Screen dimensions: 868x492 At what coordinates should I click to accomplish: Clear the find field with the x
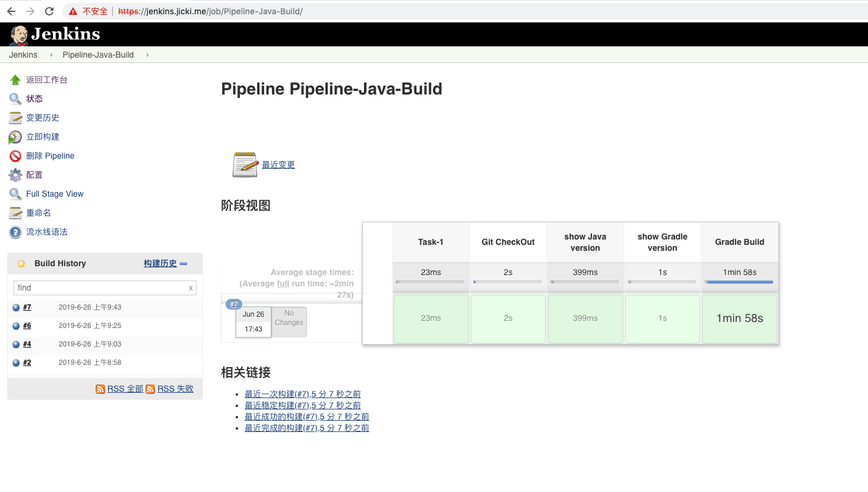tap(191, 288)
